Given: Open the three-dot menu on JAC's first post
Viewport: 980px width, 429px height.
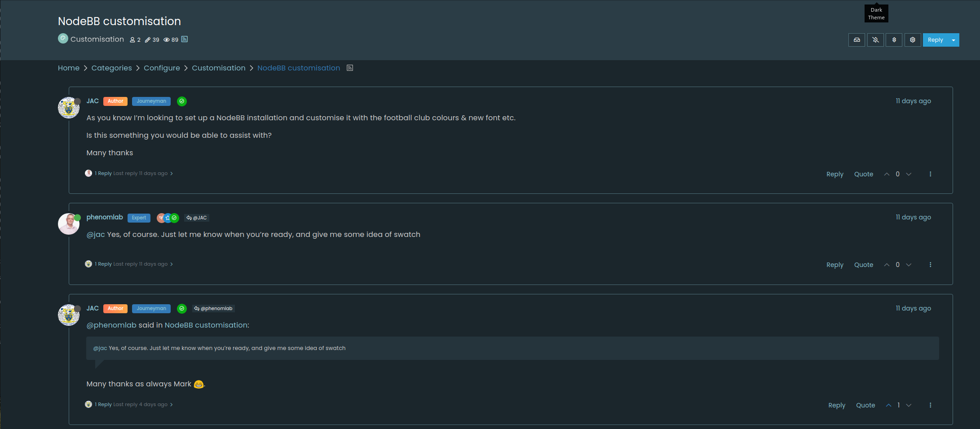Looking at the screenshot, I should [x=930, y=174].
